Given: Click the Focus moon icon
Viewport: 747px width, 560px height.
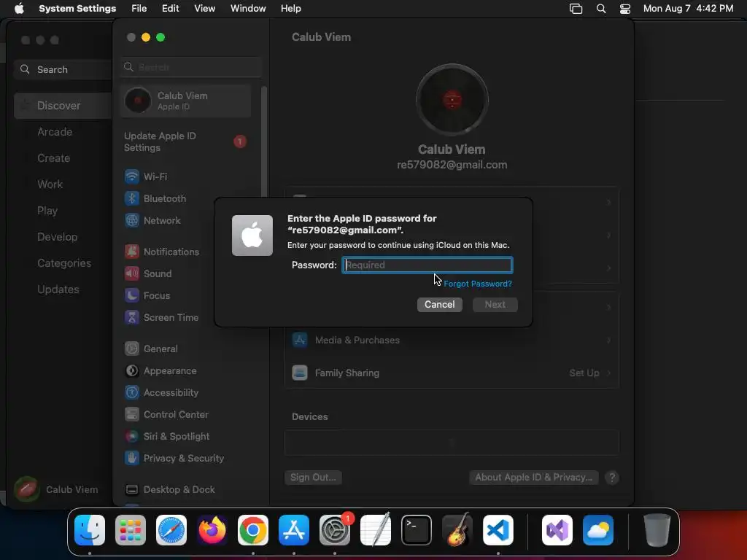Looking at the screenshot, I should click(131, 295).
